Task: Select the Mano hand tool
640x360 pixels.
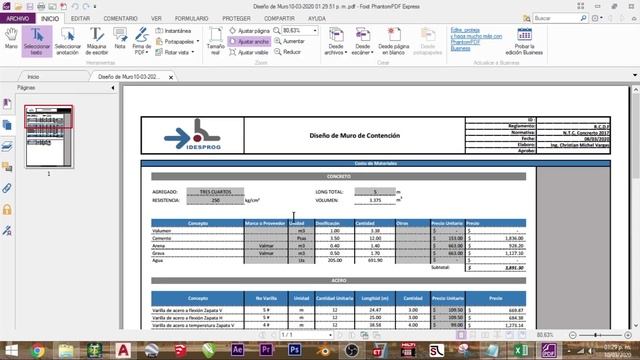Action: coord(11,39)
